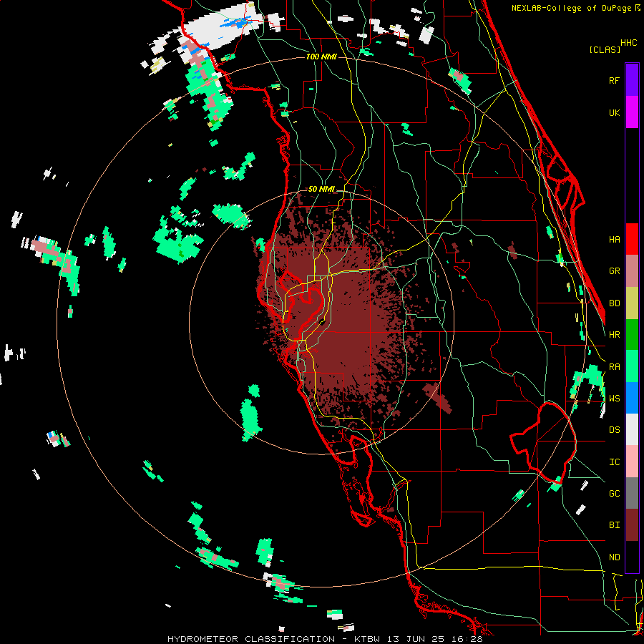644x644 pixels.
Task: Click the GC legend label
Action: click(614, 494)
